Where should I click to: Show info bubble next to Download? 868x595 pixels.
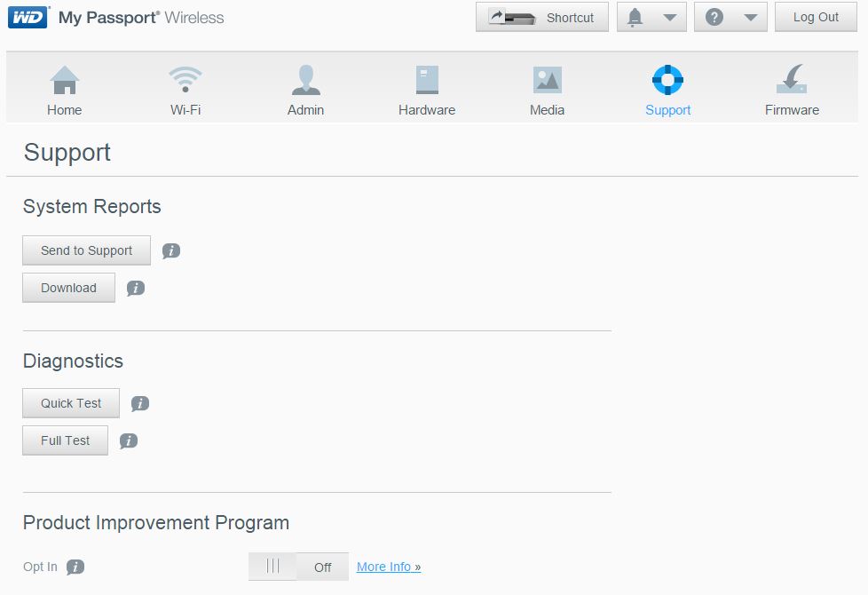pos(136,288)
